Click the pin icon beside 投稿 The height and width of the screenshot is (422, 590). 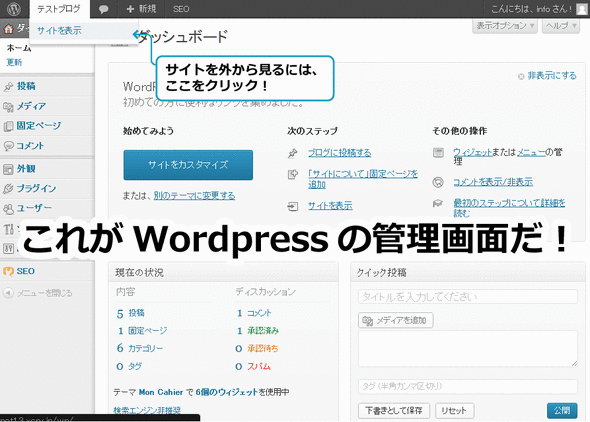click(x=8, y=87)
